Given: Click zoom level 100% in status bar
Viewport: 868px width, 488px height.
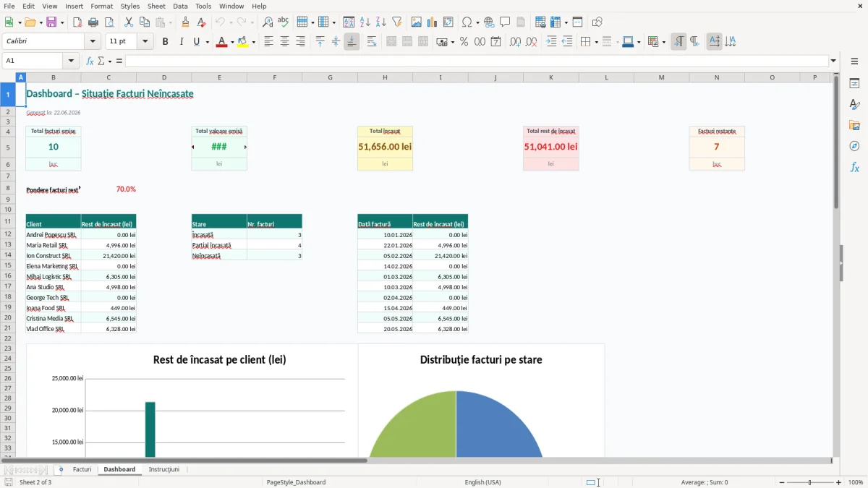Looking at the screenshot, I should [856, 482].
